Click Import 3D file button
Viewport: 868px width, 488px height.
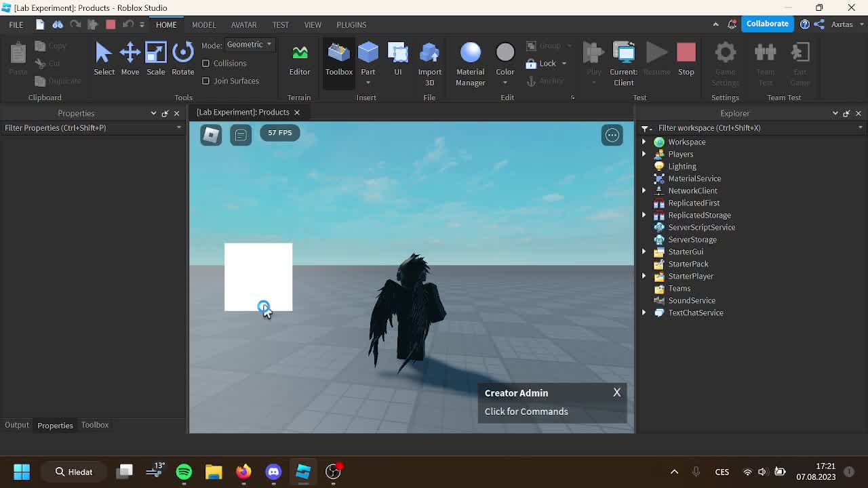pos(429,64)
